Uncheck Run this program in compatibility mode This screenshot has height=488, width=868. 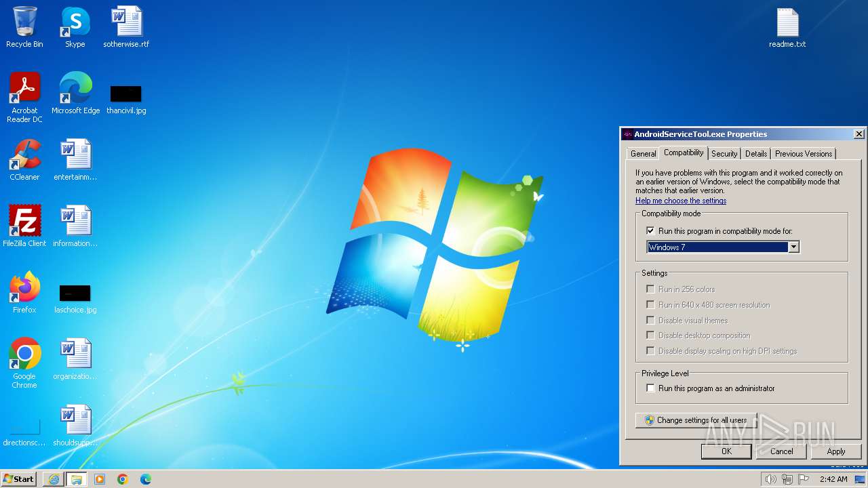coord(650,231)
